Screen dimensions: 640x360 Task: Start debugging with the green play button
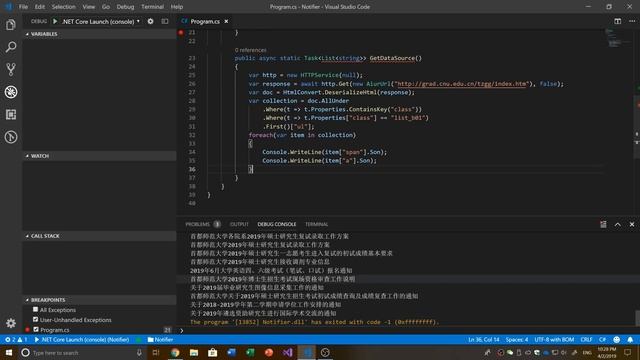pos(55,21)
